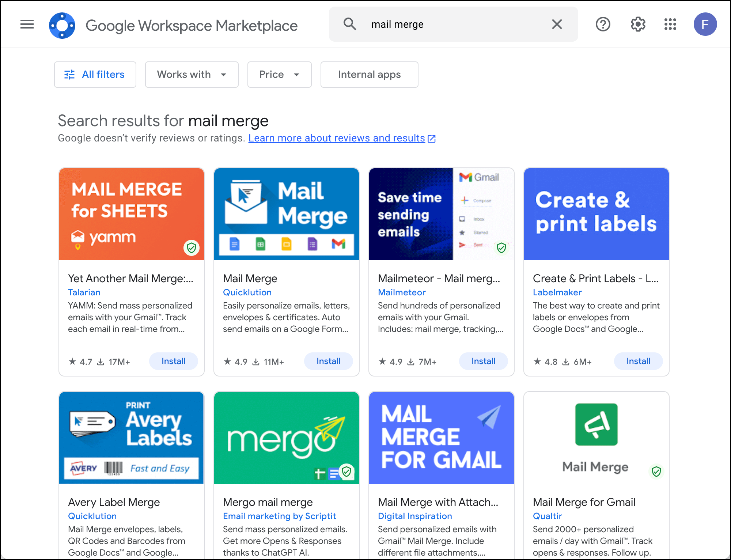Install Yet Another Mail Merge
The height and width of the screenshot is (560, 731).
[173, 361]
